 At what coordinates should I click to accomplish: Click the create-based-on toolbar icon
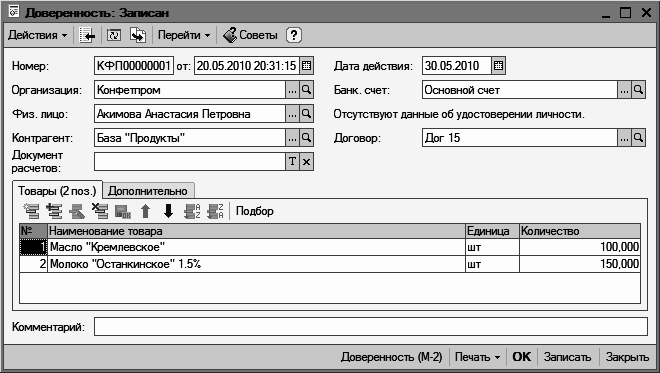(138, 35)
